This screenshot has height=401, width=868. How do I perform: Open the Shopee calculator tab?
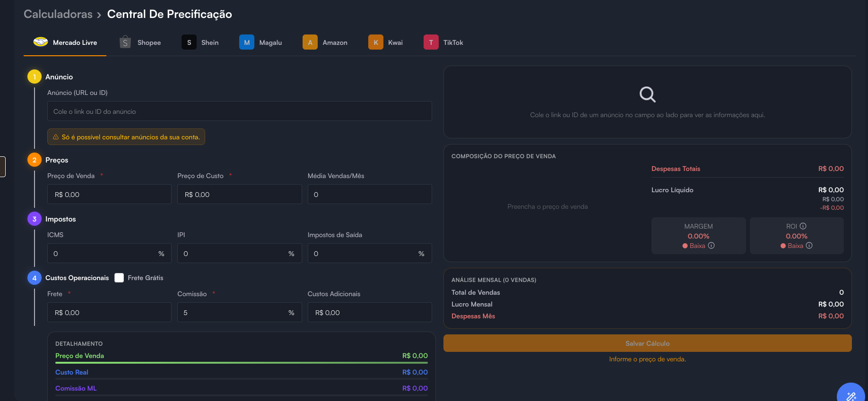pos(140,43)
